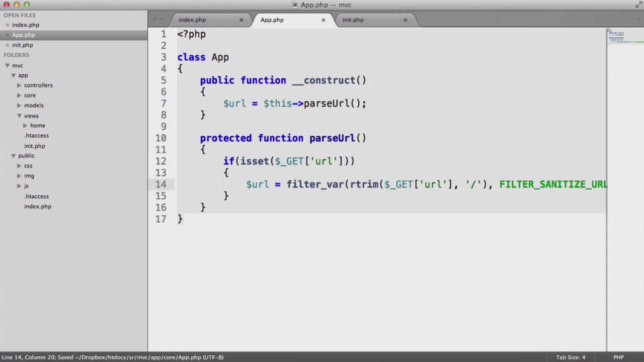Close the App.php tab
The width and height of the screenshot is (644, 362).
click(323, 20)
